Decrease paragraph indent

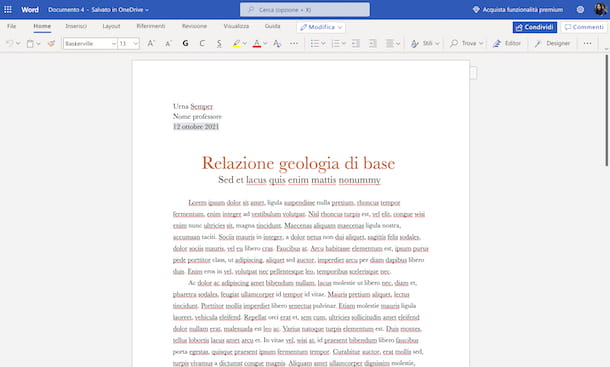[x=356, y=44]
